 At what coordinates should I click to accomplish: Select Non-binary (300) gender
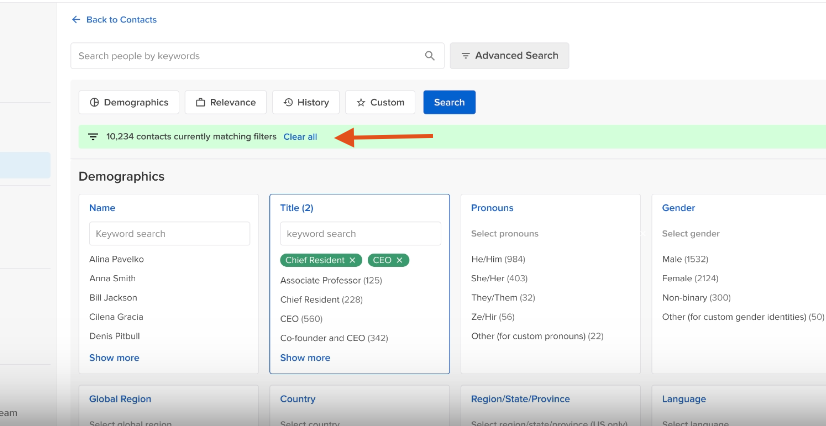tap(696, 298)
